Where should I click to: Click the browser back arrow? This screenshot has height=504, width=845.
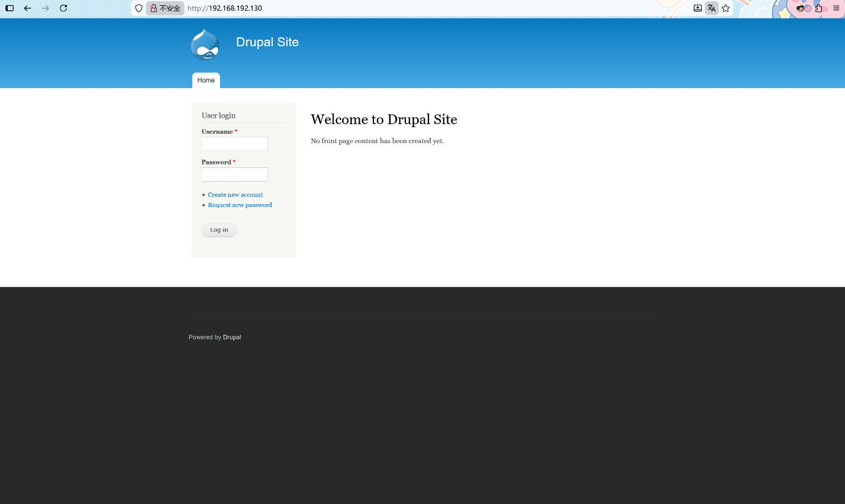pyautogui.click(x=27, y=8)
